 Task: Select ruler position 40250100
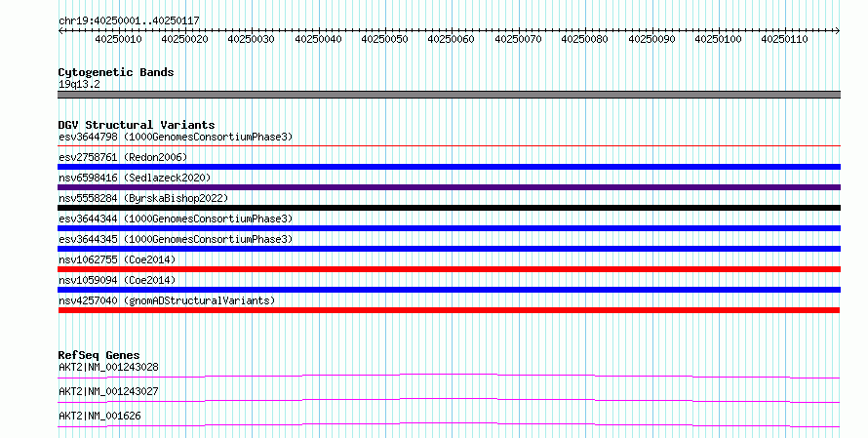click(718, 39)
